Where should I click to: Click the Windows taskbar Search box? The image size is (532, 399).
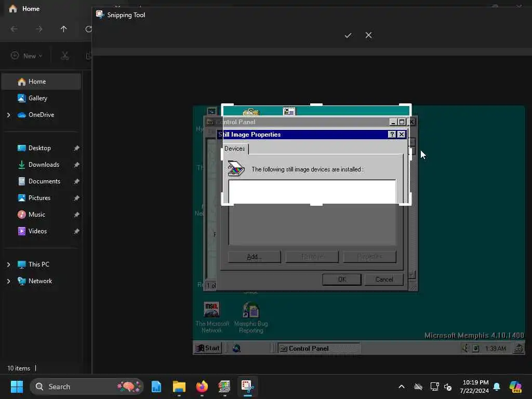pos(87,387)
